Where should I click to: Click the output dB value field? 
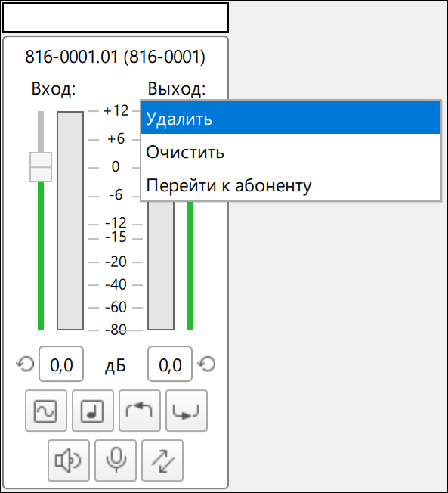click(x=170, y=364)
